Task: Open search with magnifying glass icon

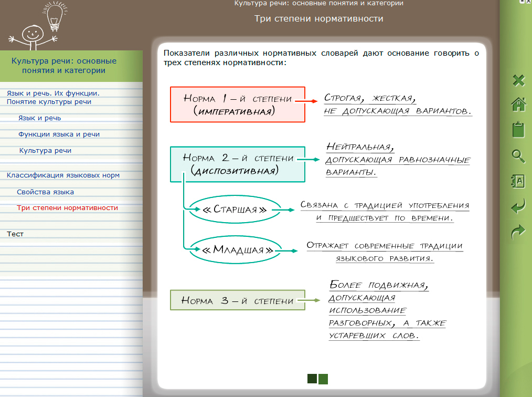Action: tap(518, 155)
